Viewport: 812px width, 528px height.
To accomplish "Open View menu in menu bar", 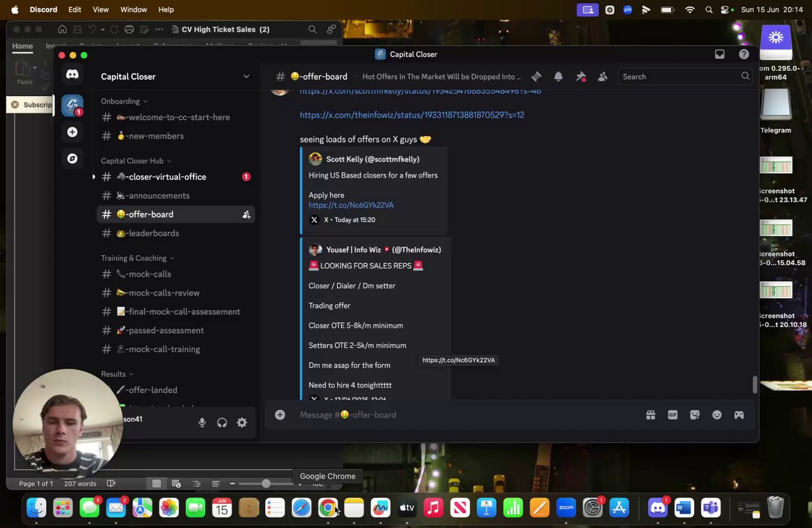I will 100,10.
